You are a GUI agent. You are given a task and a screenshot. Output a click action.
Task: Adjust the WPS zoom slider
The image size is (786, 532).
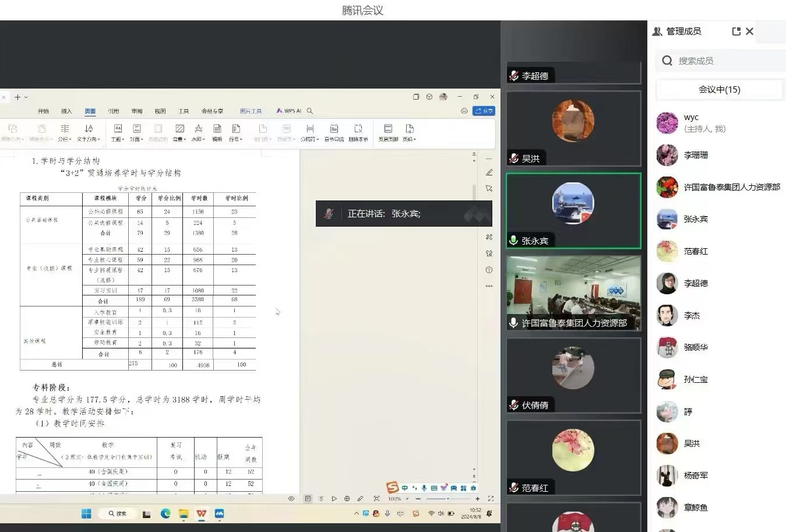point(447,499)
